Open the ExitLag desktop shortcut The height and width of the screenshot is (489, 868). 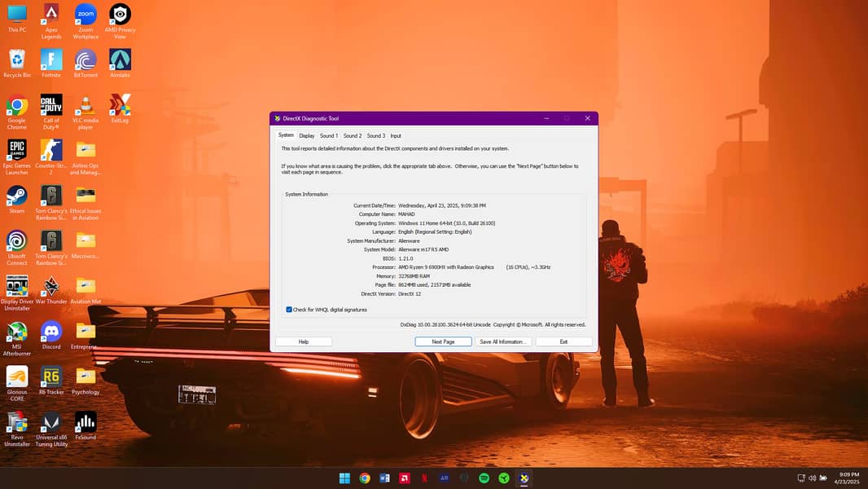pyautogui.click(x=120, y=108)
